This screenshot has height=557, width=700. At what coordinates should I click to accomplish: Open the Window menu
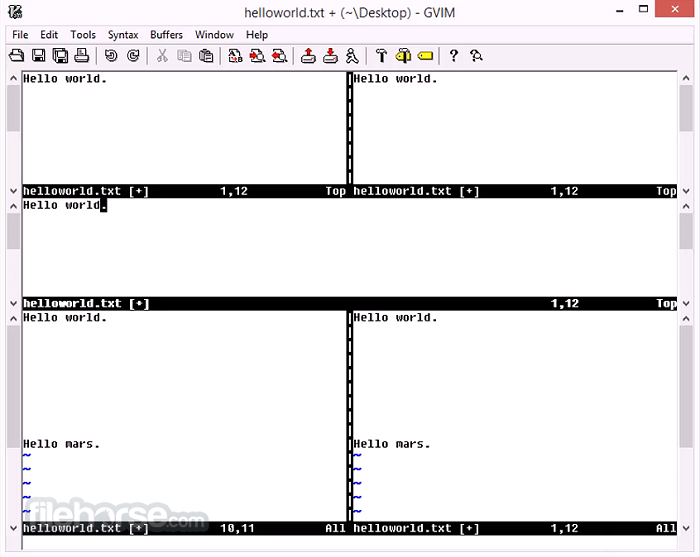tap(214, 34)
